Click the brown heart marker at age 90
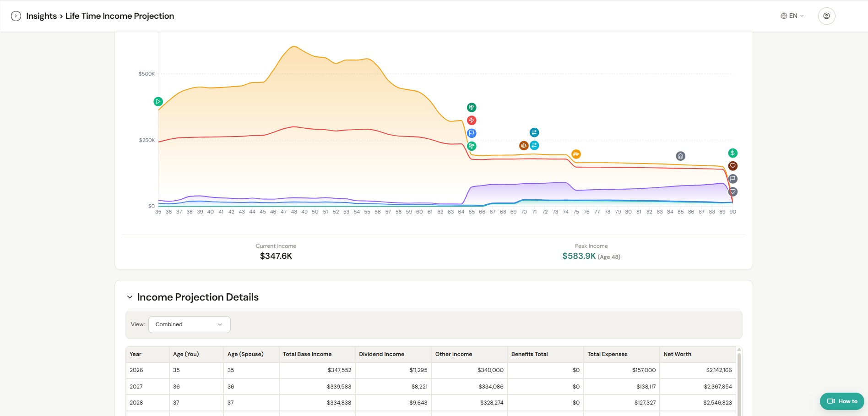This screenshot has height=416, width=868. pyautogui.click(x=733, y=166)
